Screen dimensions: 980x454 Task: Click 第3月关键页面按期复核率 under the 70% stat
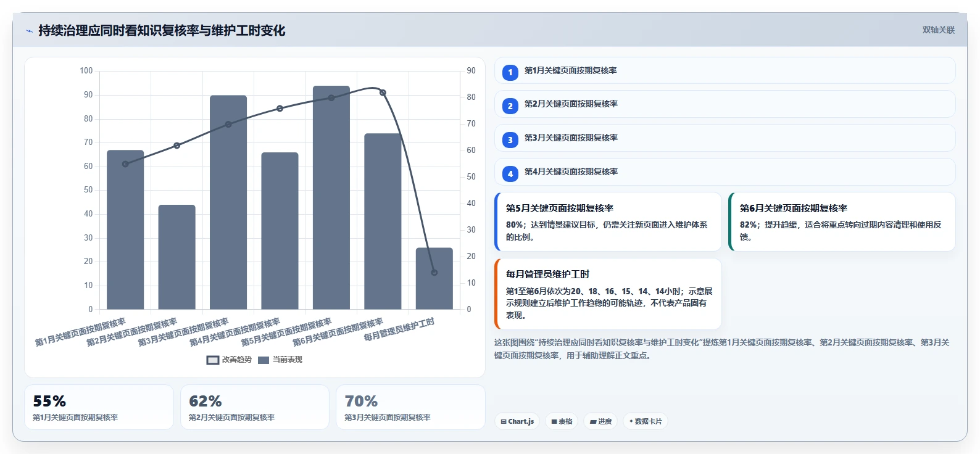tap(388, 418)
